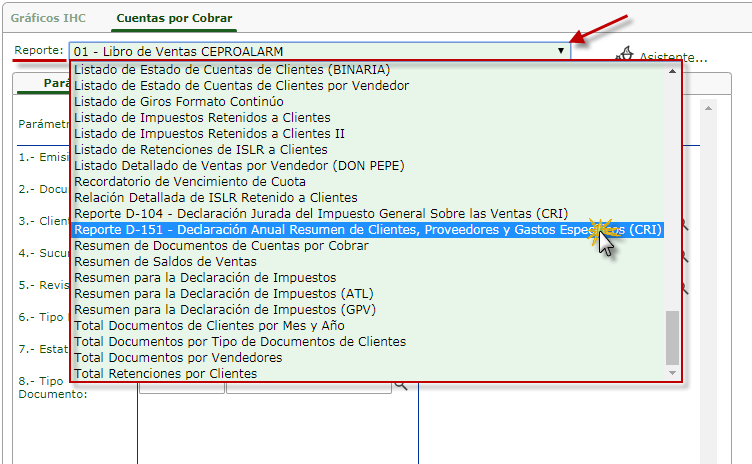This screenshot has height=464, width=752.
Task: Select highlighted Reporte D-151 Declaración Anual option
Action: coord(368,230)
